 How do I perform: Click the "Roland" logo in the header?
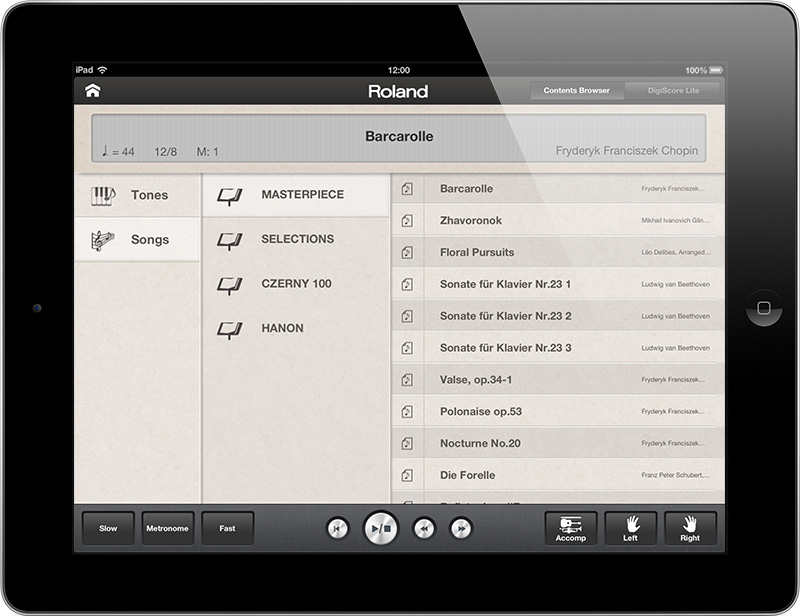398,91
